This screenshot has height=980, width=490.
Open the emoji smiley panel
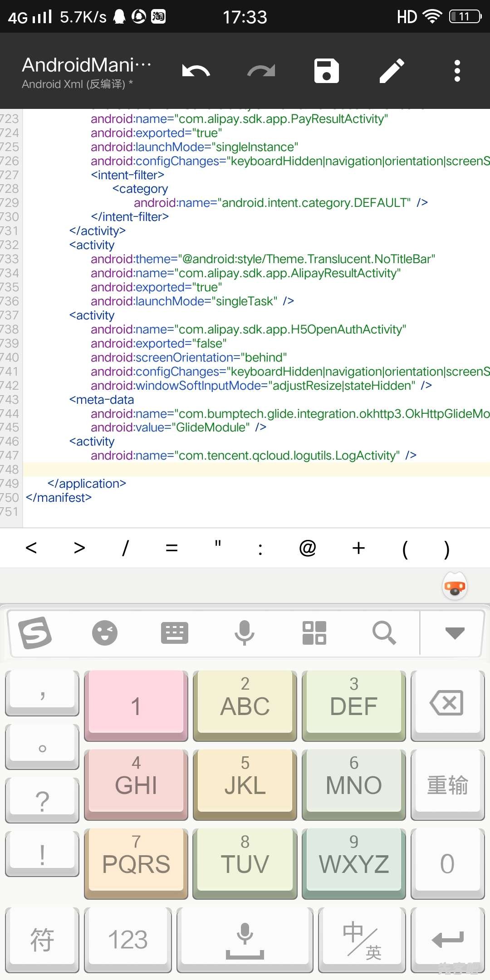click(x=105, y=633)
